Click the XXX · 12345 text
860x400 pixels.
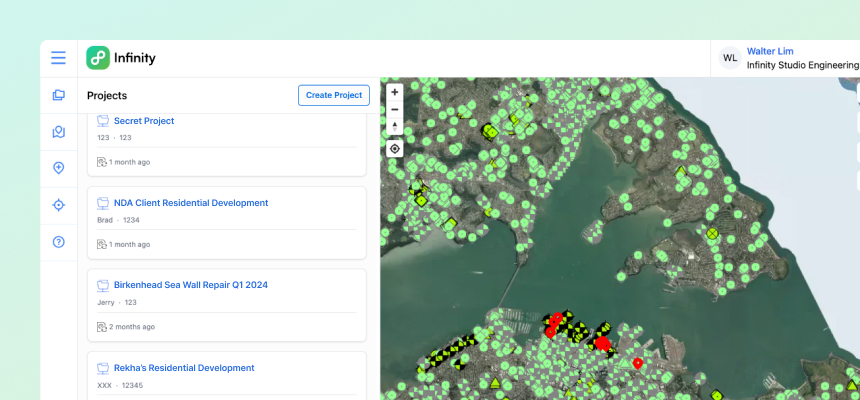pyautogui.click(x=120, y=385)
